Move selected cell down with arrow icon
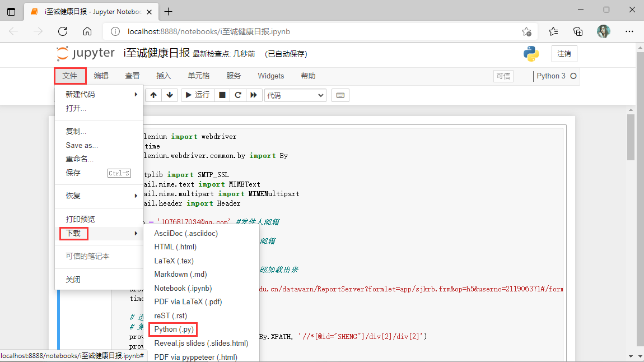 click(170, 95)
